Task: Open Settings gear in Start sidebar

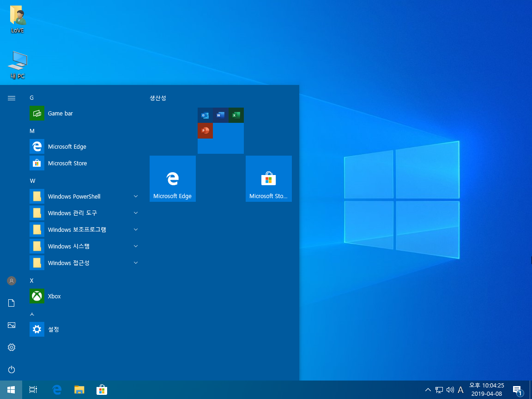Action: point(12,347)
